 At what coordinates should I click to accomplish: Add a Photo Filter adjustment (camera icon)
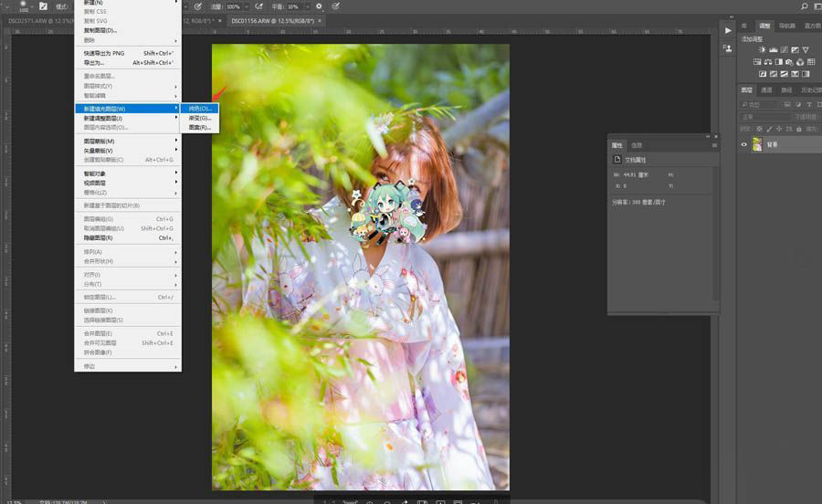click(789, 62)
